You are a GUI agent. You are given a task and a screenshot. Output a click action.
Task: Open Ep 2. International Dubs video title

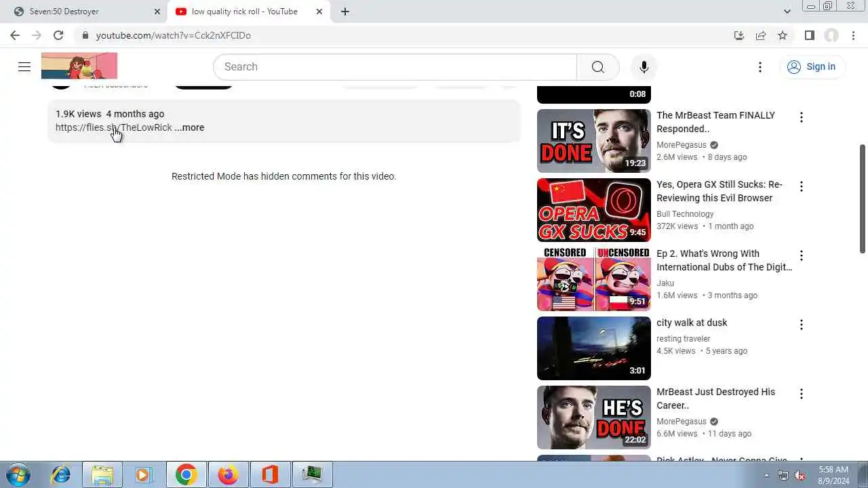pos(724,260)
